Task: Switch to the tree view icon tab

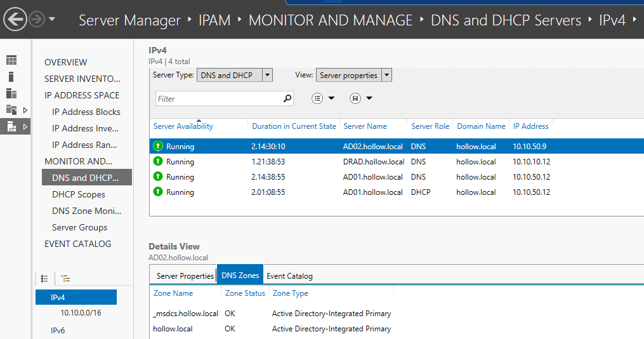Action: point(65,278)
